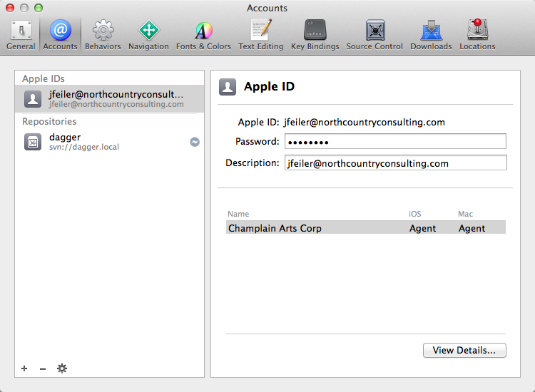Close the Accounts window
535x392 pixels.
coord(10,8)
